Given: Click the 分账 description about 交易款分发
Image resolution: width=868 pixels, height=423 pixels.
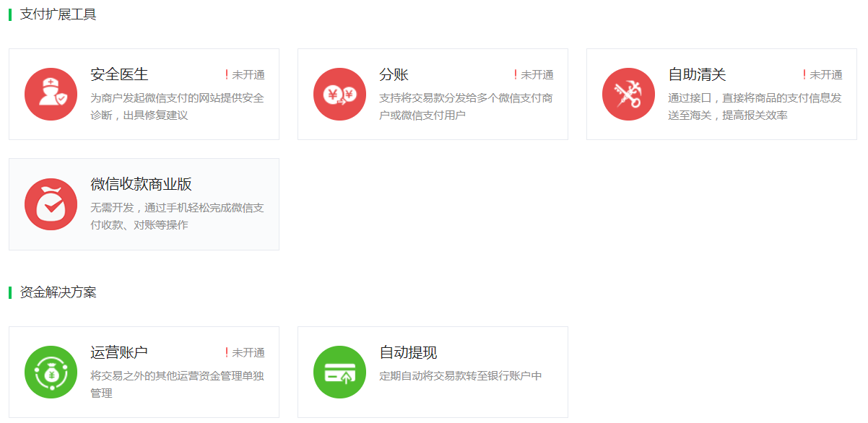Looking at the screenshot, I should [x=466, y=106].
